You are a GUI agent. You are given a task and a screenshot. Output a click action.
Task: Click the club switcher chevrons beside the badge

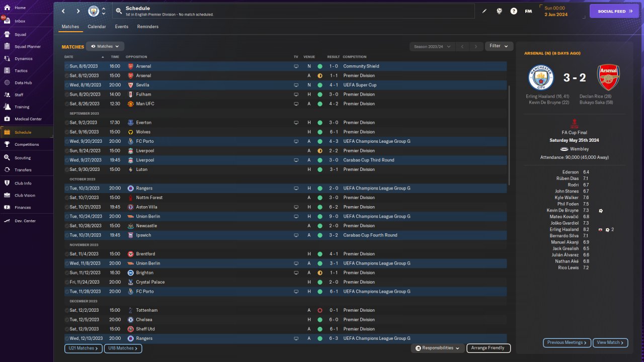(104, 11)
